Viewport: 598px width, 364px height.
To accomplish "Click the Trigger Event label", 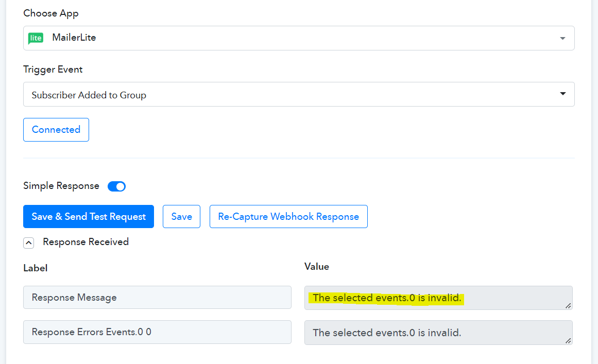I will [x=53, y=70].
